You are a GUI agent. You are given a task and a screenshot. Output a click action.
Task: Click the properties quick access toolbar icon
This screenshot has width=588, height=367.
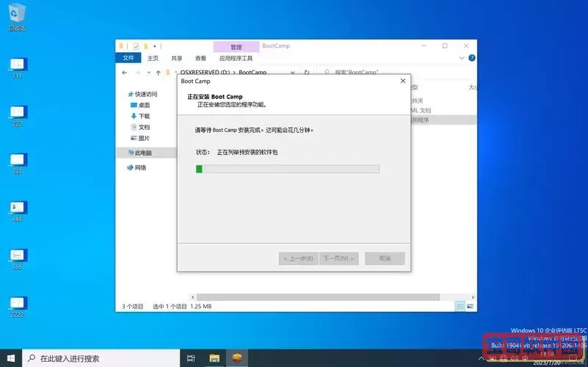pos(136,46)
